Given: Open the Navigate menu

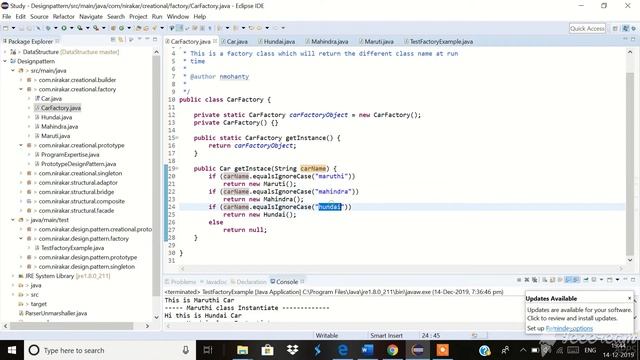Looking at the screenshot, I should click(x=91, y=17).
